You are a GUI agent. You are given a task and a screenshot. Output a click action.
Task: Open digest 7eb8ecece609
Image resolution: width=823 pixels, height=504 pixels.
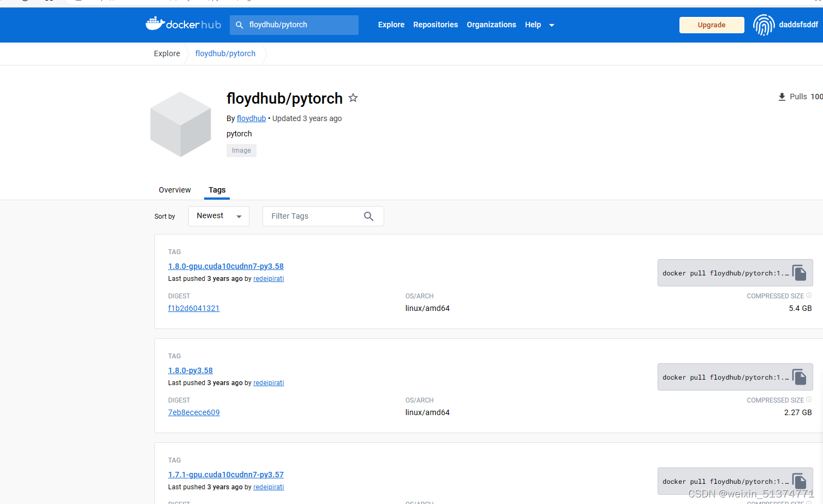pos(194,412)
